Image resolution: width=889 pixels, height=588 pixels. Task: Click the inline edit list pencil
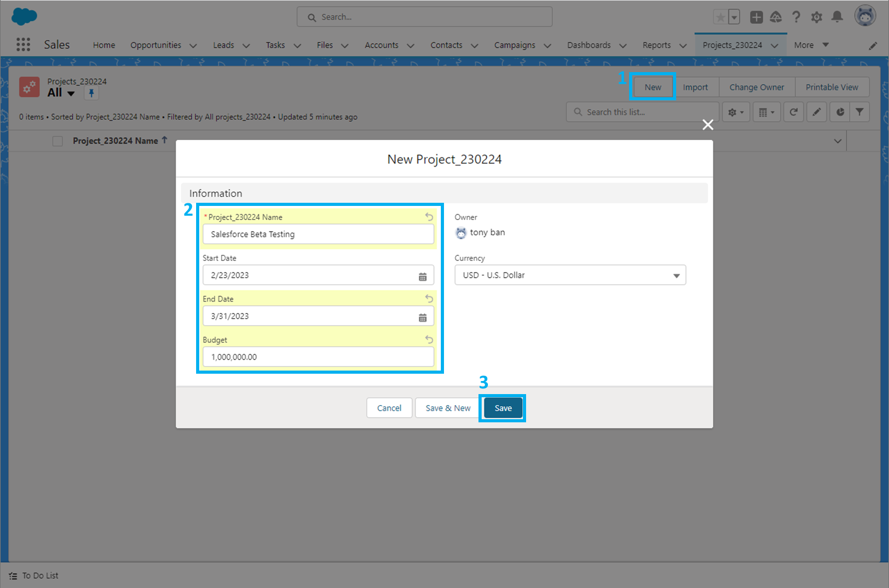tap(816, 112)
